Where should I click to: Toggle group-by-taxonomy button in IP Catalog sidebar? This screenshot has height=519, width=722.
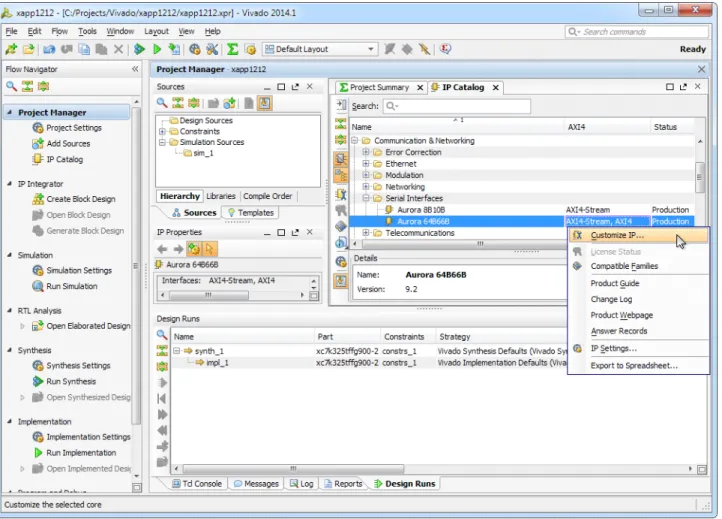pyautogui.click(x=341, y=175)
